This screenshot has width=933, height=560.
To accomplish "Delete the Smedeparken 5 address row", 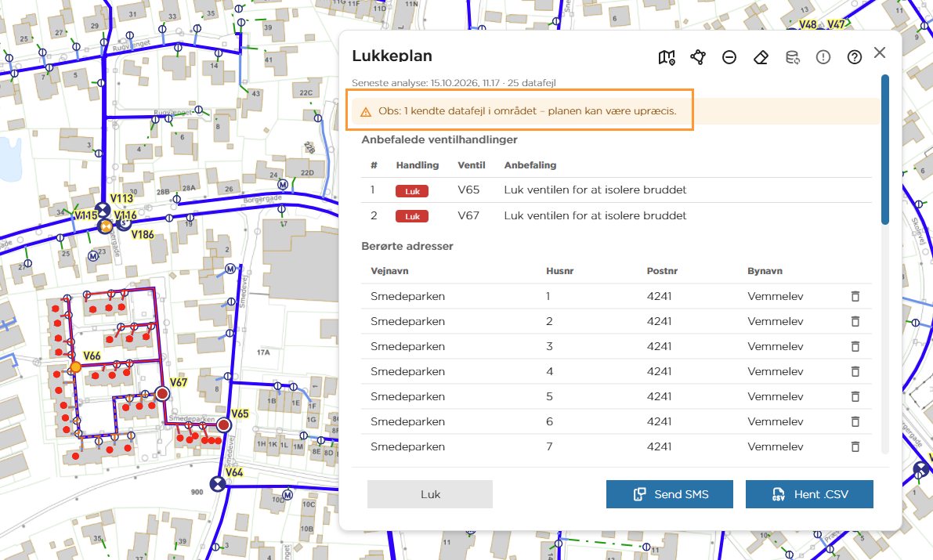I will [855, 396].
